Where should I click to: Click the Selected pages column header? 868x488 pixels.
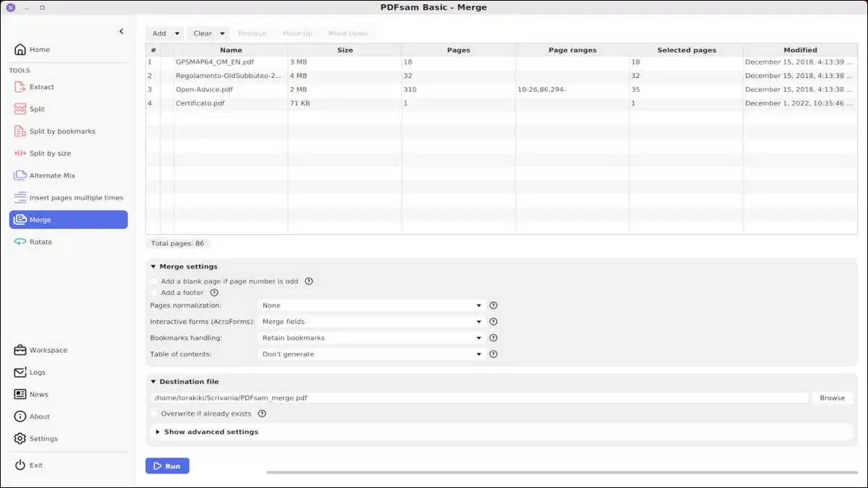coord(686,50)
